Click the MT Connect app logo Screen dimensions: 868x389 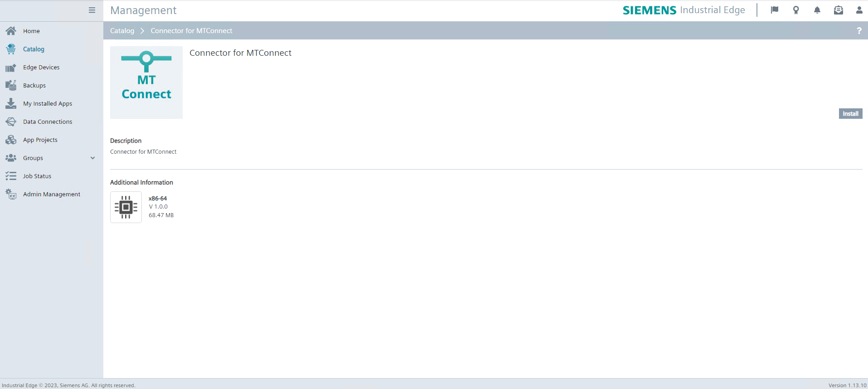[x=146, y=83]
